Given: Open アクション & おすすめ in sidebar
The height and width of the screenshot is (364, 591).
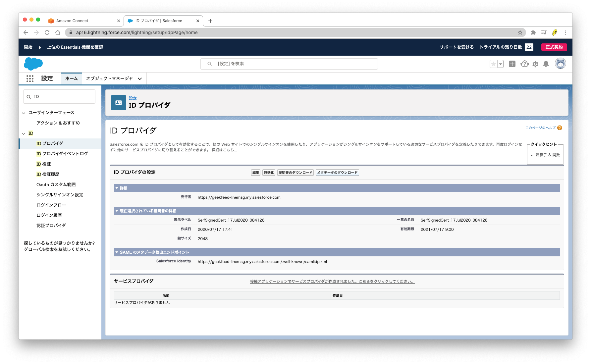Looking at the screenshot, I should (x=58, y=123).
